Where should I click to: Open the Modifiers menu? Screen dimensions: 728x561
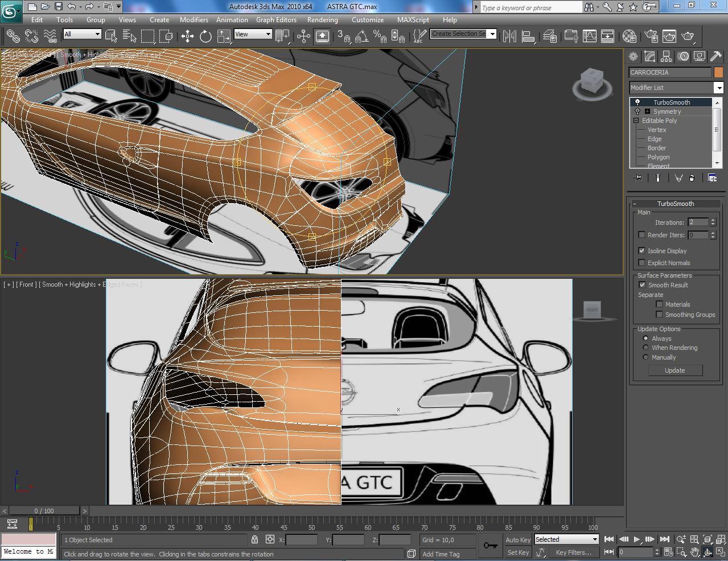pyautogui.click(x=194, y=19)
